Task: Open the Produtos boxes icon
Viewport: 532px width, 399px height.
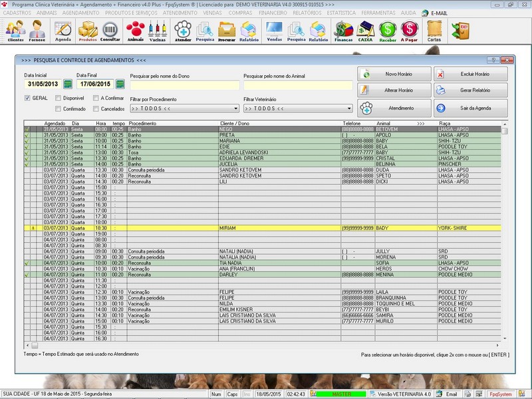Action: [x=88, y=31]
